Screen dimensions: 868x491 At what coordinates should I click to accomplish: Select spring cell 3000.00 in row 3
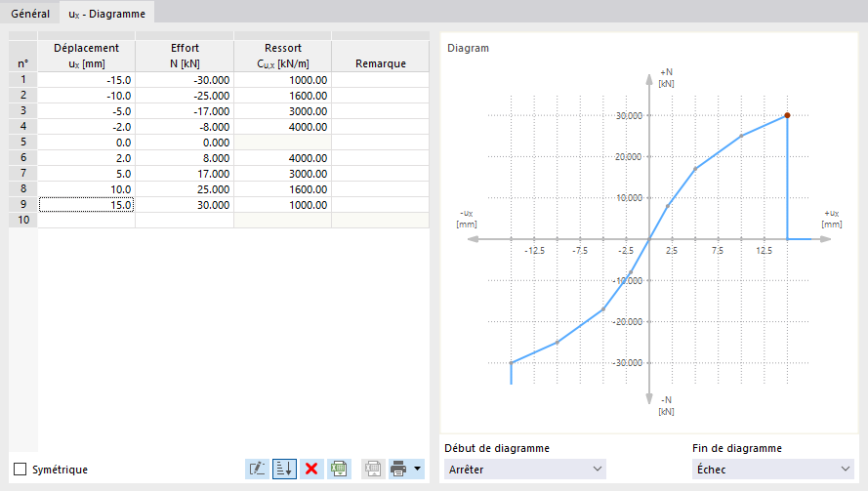[x=283, y=110]
